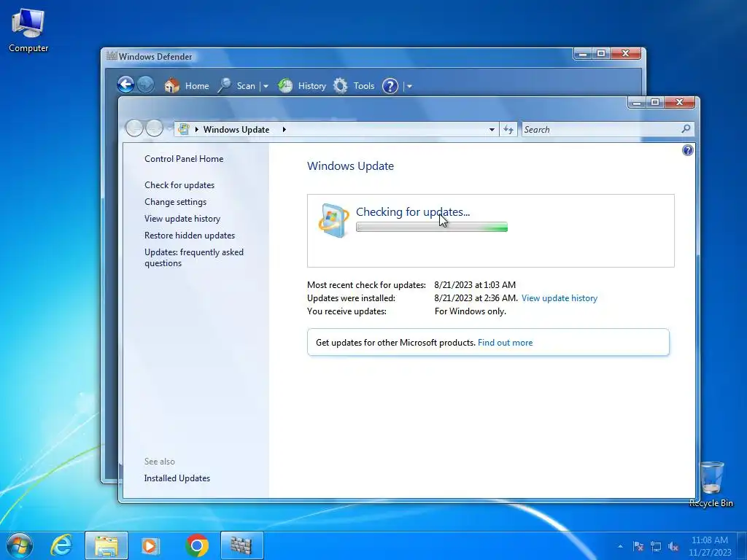The height and width of the screenshot is (560, 747).
Task: Click Windows Update shield icon
Action: point(333,220)
